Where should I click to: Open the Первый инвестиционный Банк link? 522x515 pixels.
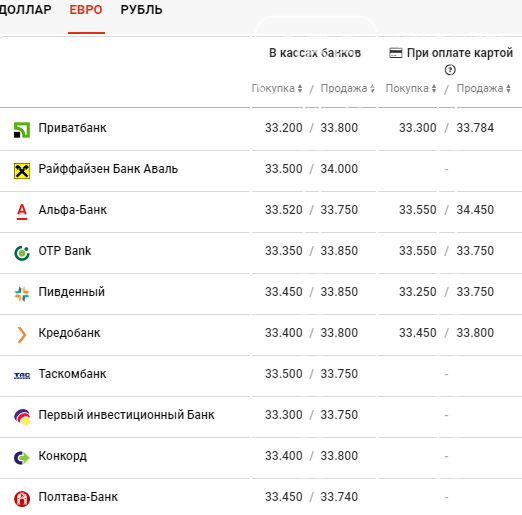[x=126, y=415]
